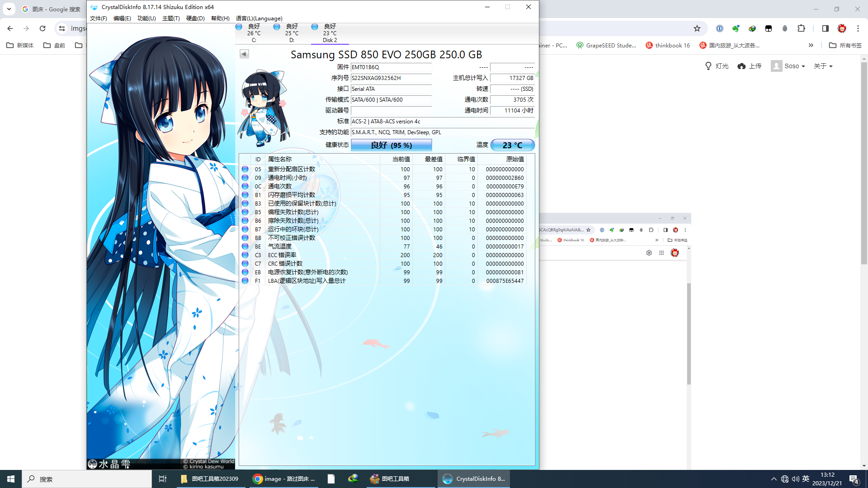Screen dimensions: 868x488
Task: Select the Disk 2 tab
Action: 330,33
